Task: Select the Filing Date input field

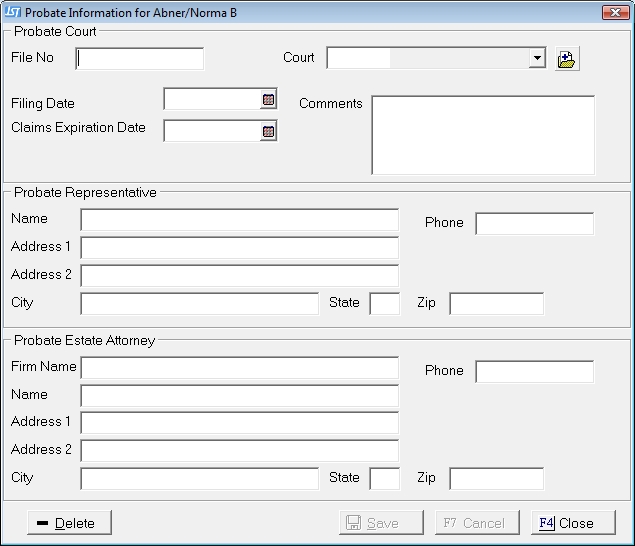Action: tap(212, 100)
